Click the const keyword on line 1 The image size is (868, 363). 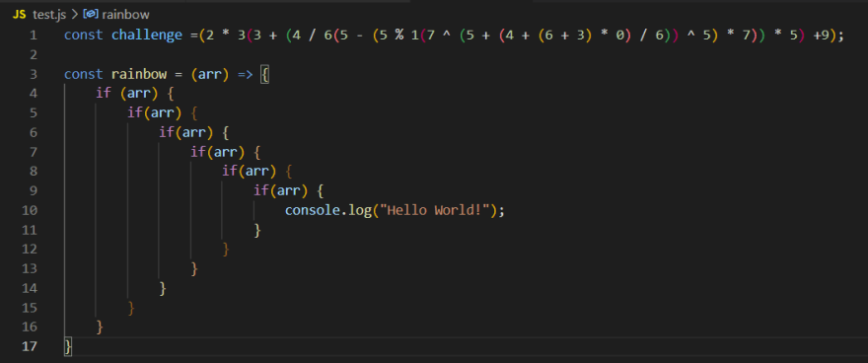tap(84, 36)
